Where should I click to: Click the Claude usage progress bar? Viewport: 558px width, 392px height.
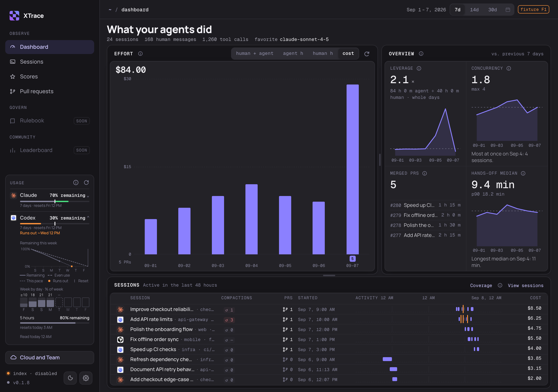(54, 201)
